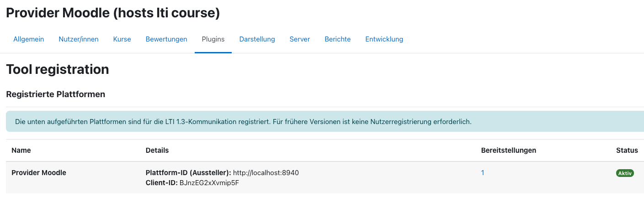
Task: Click the Status column header
Action: [x=627, y=150]
